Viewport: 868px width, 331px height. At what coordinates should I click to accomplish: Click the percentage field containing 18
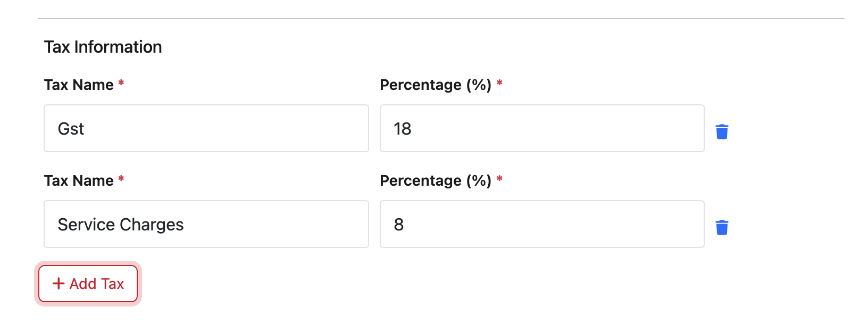[x=541, y=128]
